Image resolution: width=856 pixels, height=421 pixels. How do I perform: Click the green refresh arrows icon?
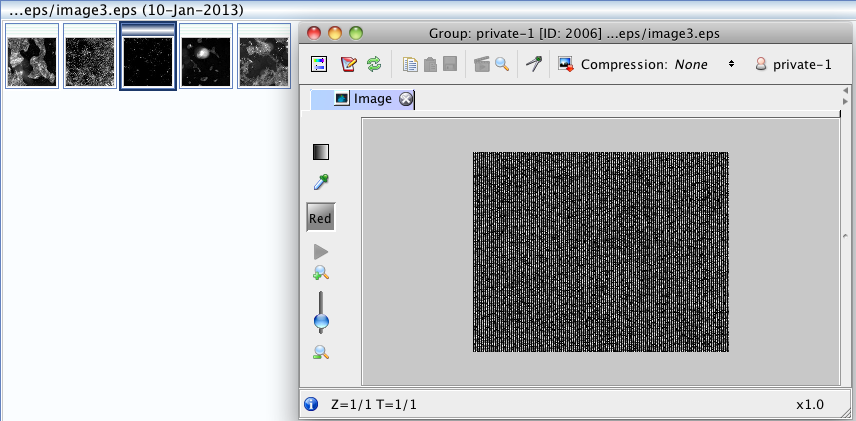[x=373, y=64]
